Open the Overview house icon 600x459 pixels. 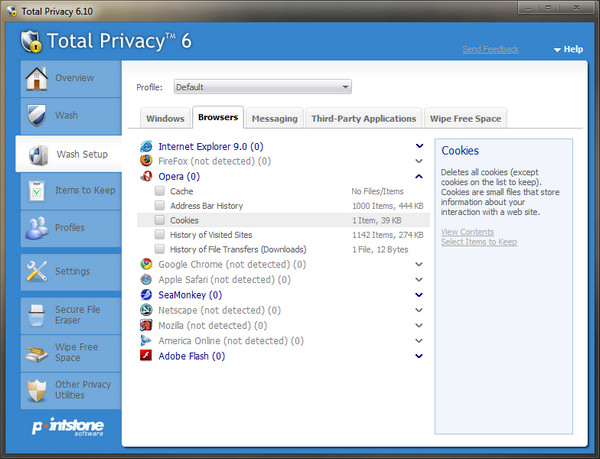(36, 78)
